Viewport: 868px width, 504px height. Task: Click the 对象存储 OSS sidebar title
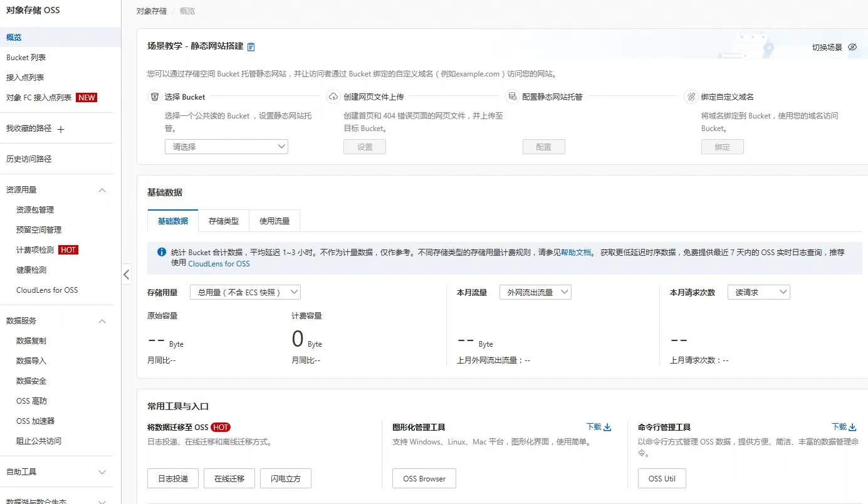[x=33, y=11]
